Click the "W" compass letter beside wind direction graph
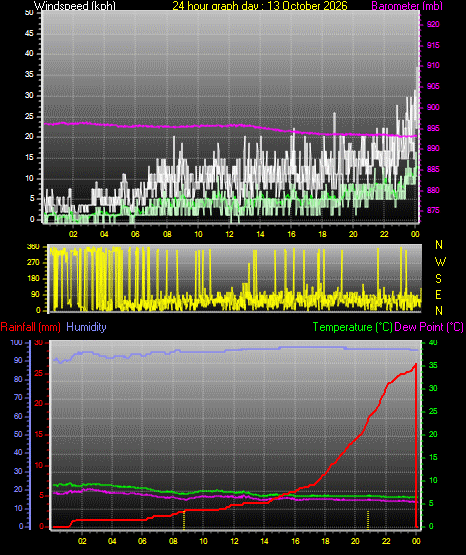 click(440, 262)
